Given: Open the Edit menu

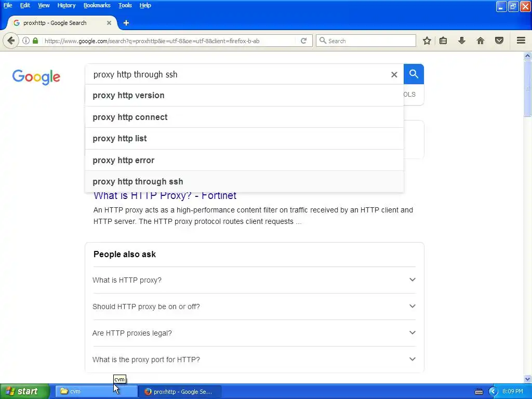Looking at the screenshot, I should [x=25, y=5].
